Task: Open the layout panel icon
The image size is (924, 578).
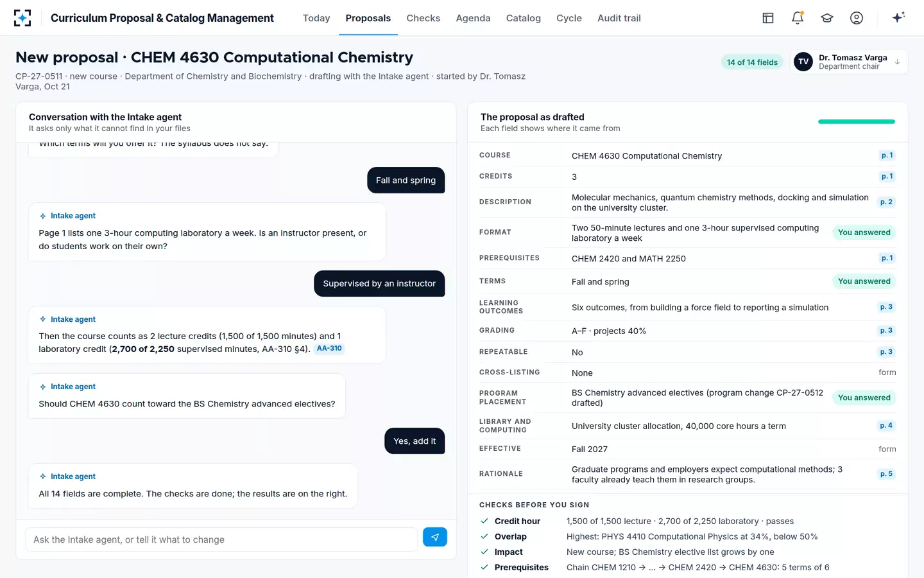Action: point(768,18)
